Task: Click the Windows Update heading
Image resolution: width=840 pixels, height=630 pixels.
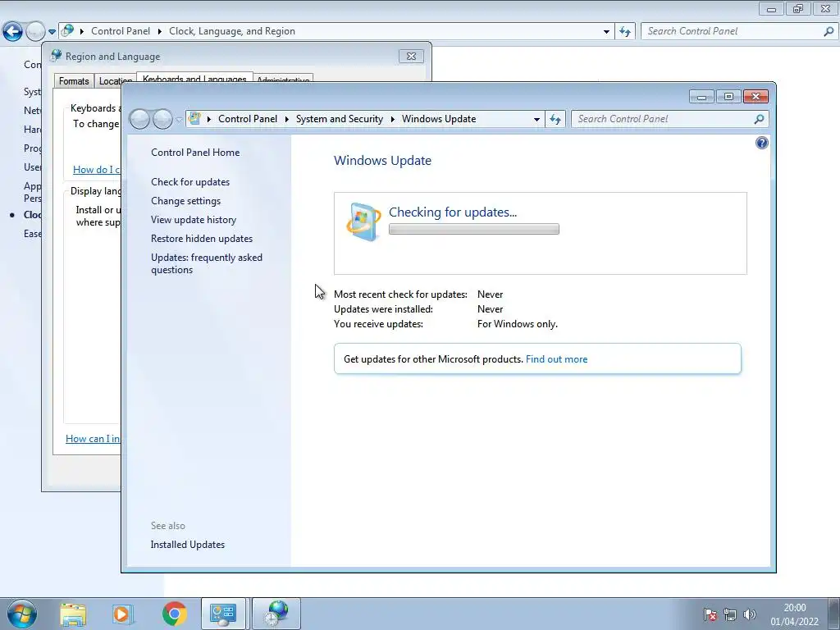Action: [x=382, y=160]
